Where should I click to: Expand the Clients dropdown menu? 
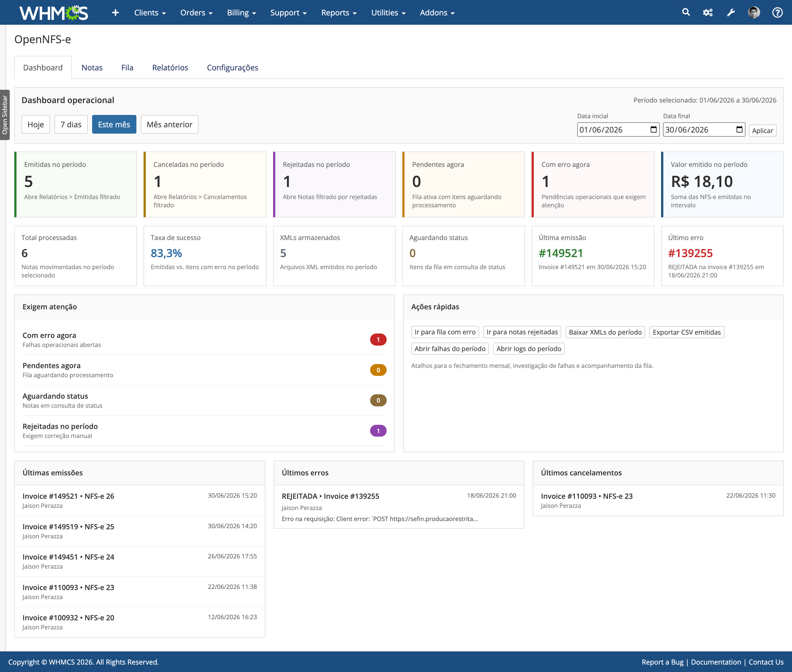(x=150, y=13)
